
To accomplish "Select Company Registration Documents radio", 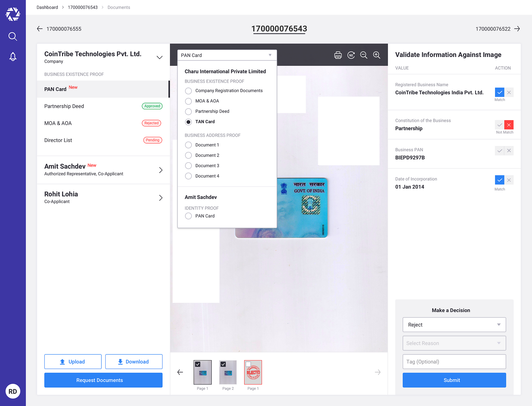I will [188, 91].
